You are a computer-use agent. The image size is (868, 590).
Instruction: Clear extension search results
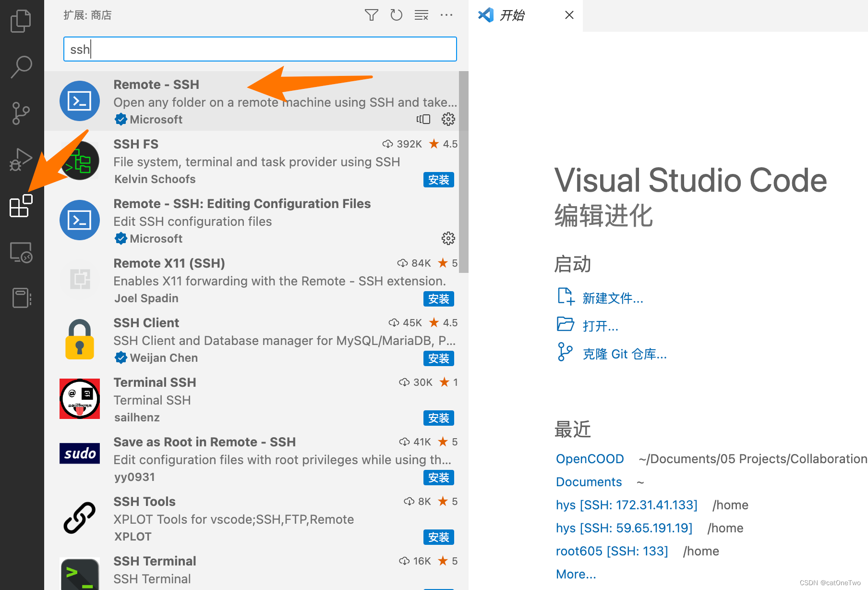[x=422, y=15]
